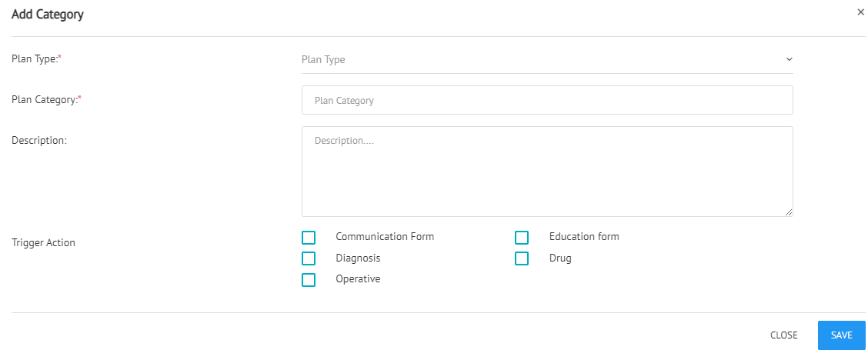This screenshot has width=868, height=360.
Task: Tick the Diagnosis checkbox
Action: (309, 258)
